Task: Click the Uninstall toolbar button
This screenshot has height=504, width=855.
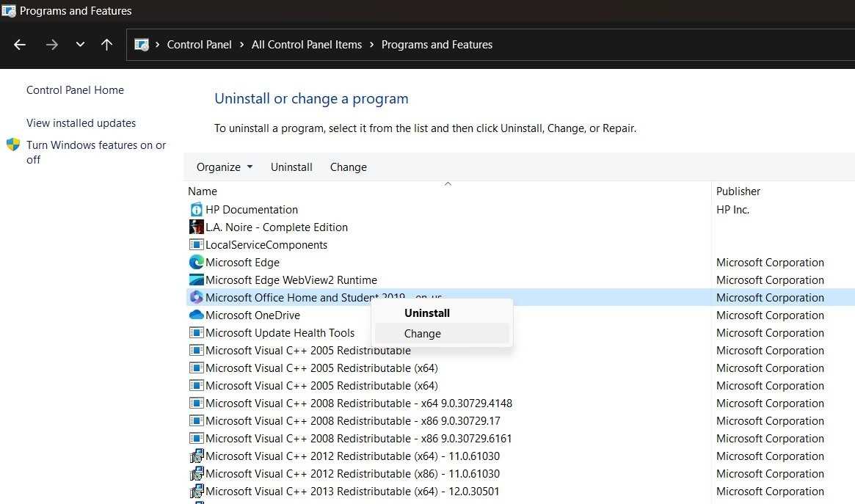Action: pyautogui.click(x=291, y=167)
